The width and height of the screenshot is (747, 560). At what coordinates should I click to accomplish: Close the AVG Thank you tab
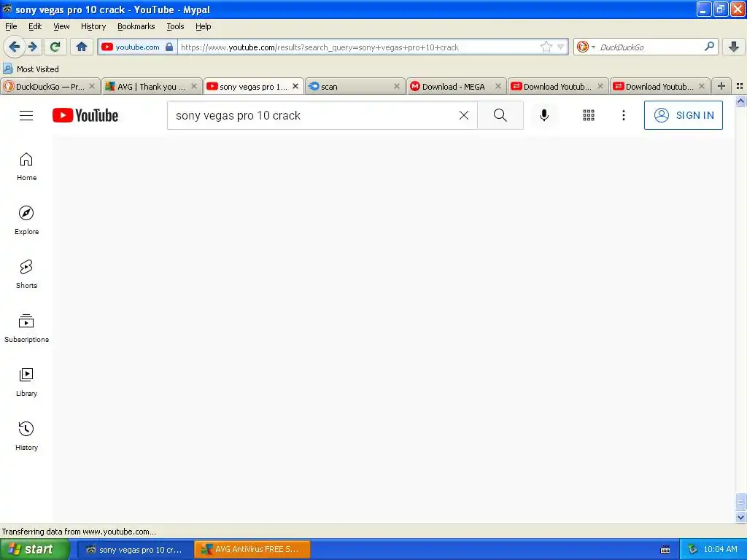pyautogui.click(x=194, y=86)
